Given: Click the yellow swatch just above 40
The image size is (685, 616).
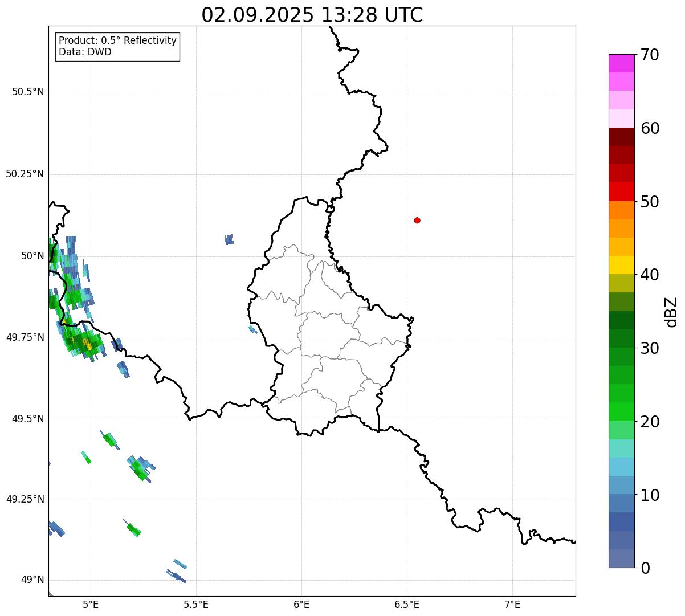Looking at the screenshot, I should pos(621,265).
